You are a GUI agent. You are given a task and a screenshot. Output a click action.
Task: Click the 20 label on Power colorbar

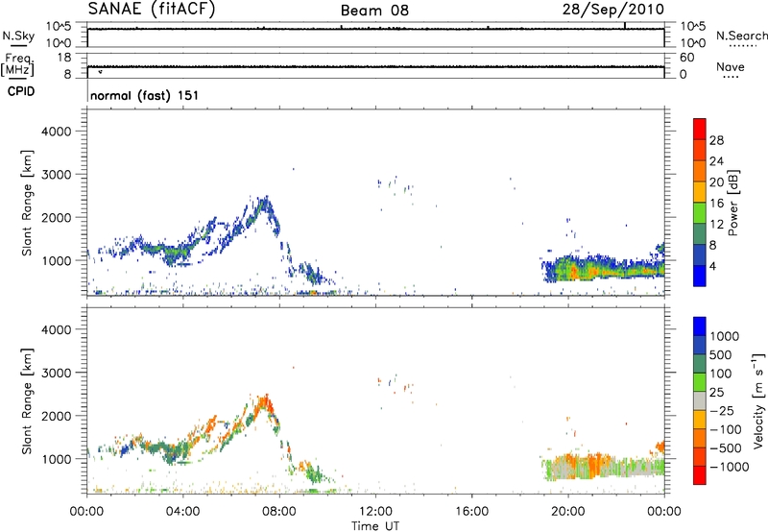[716, 182]
